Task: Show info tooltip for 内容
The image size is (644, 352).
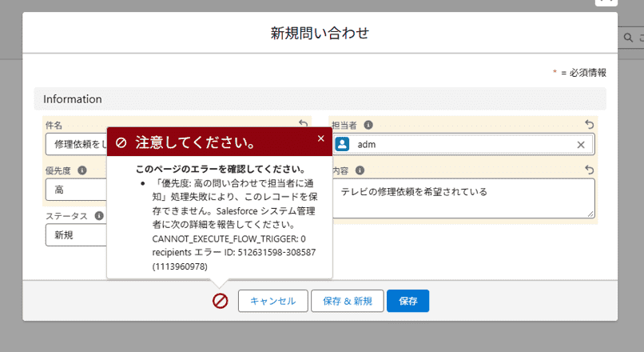Action: coord(360,170)
